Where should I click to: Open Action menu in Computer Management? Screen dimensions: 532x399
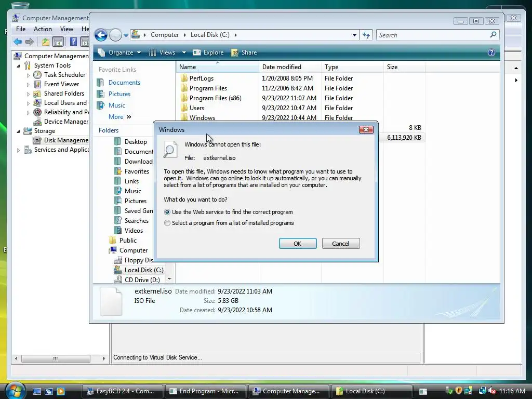[x=43, y=29]
